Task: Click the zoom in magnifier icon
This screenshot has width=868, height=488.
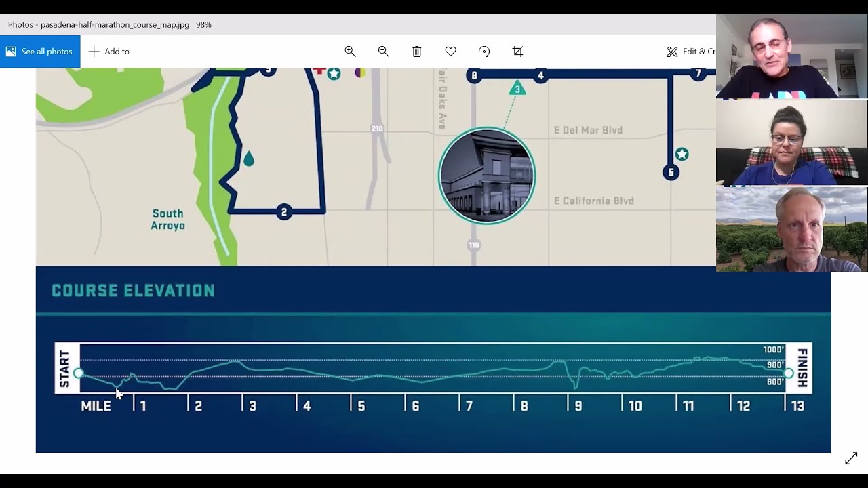Action: 350,52
